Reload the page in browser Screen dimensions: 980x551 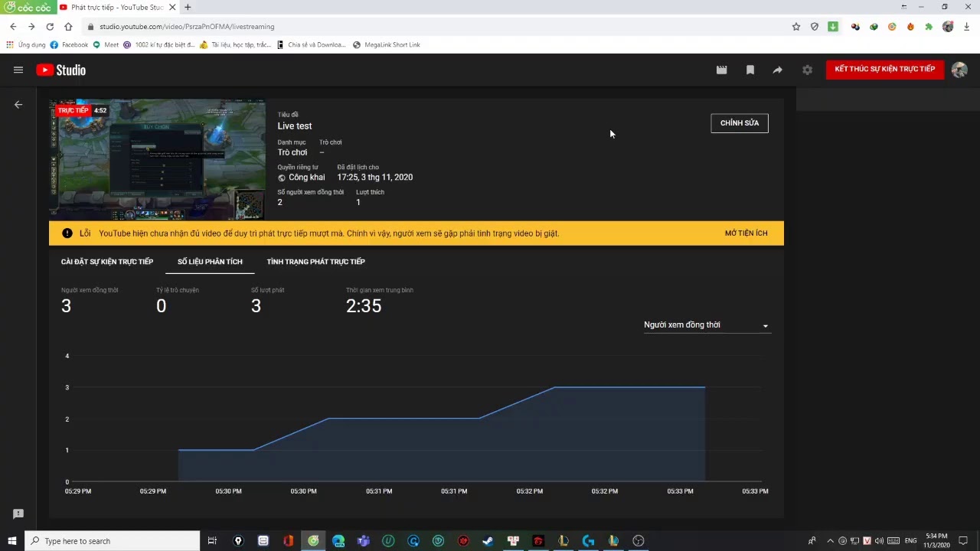[50, 27]
